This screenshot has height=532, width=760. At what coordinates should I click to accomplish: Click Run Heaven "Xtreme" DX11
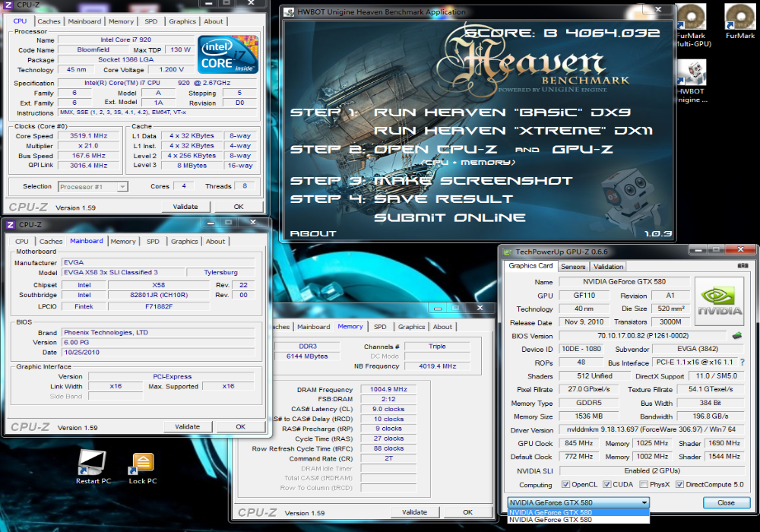[513, 131]
